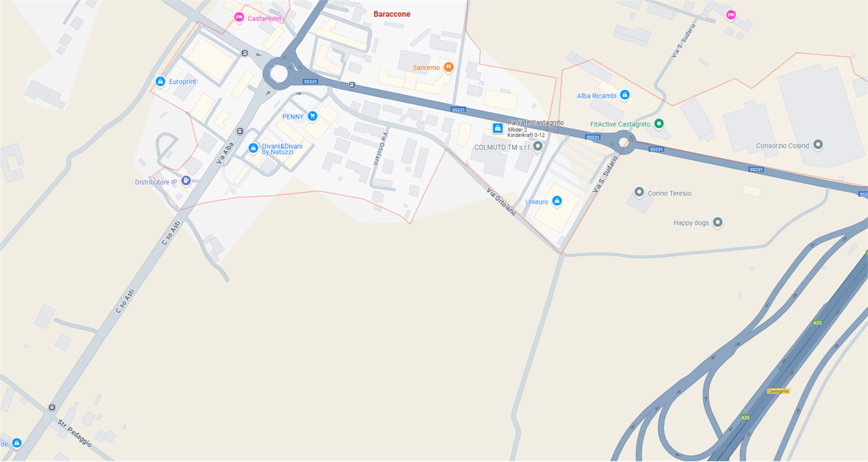Click the Corino Teresio gray pin
The height and width of the screenshot is (462, 868).
coord(639,192)
